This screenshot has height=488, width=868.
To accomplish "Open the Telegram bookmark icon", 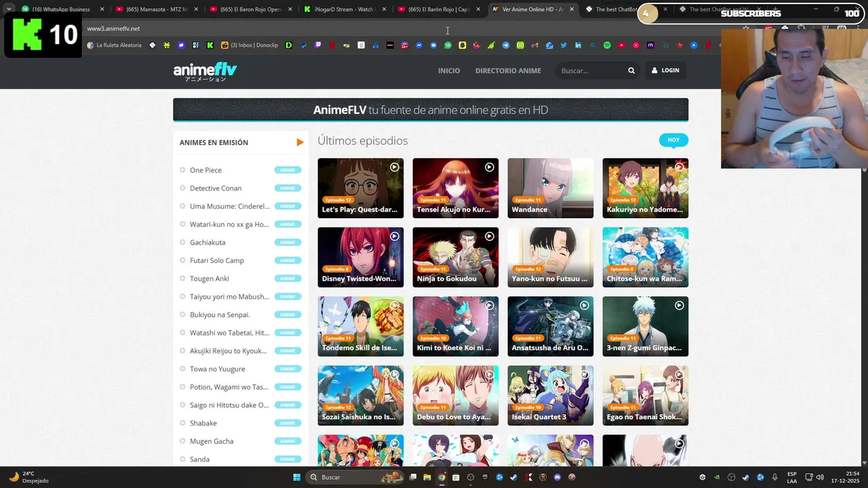I will (505, 45).
